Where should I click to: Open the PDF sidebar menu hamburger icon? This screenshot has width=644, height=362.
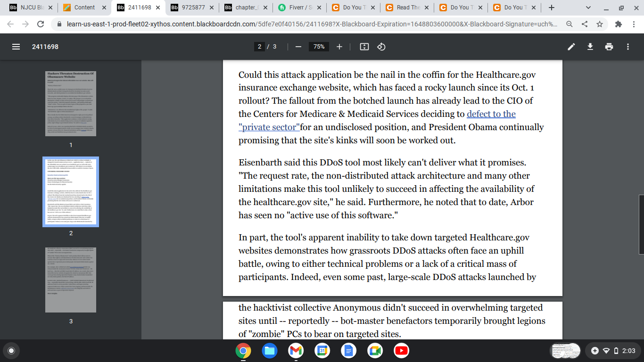(x=16, y=47)
